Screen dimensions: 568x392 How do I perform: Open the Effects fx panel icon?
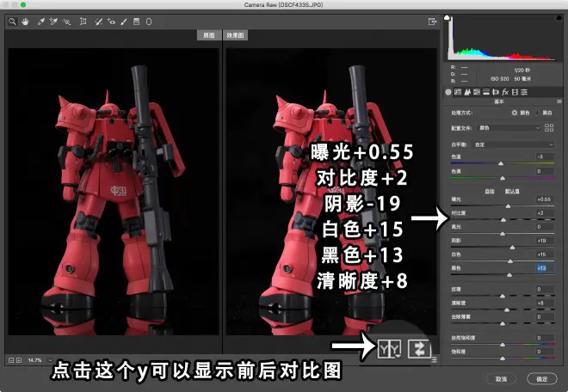coord(505,92)
